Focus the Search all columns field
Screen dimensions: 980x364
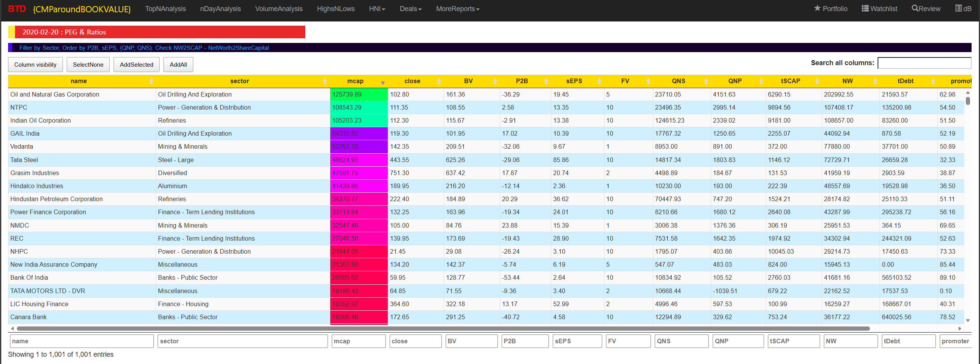[x=924, y=63]
